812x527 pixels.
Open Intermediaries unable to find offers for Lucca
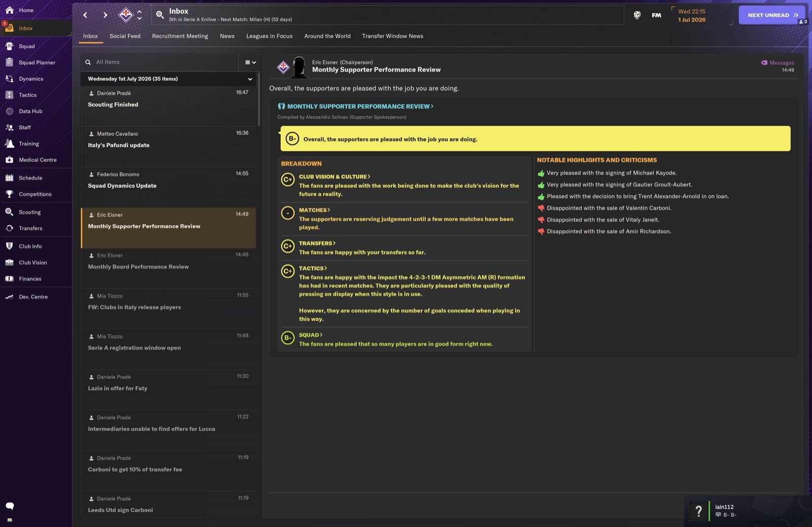pos(168,431)
